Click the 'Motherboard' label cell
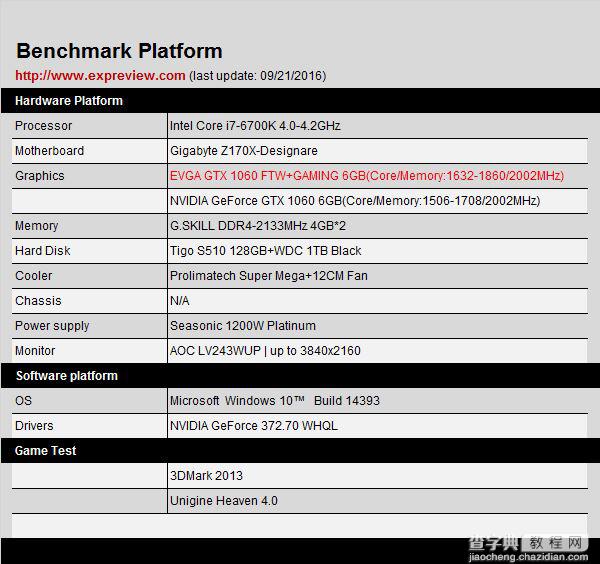The height and width of the screenshot is (564, 600). tap(89, 151)
